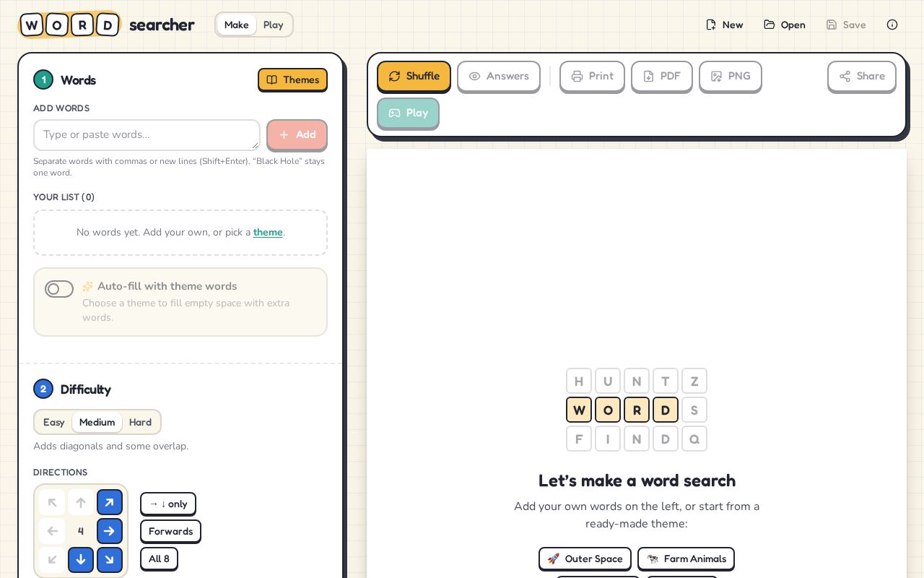Pick the Outer Space theme
924x578 pixels.
[585, 558]
